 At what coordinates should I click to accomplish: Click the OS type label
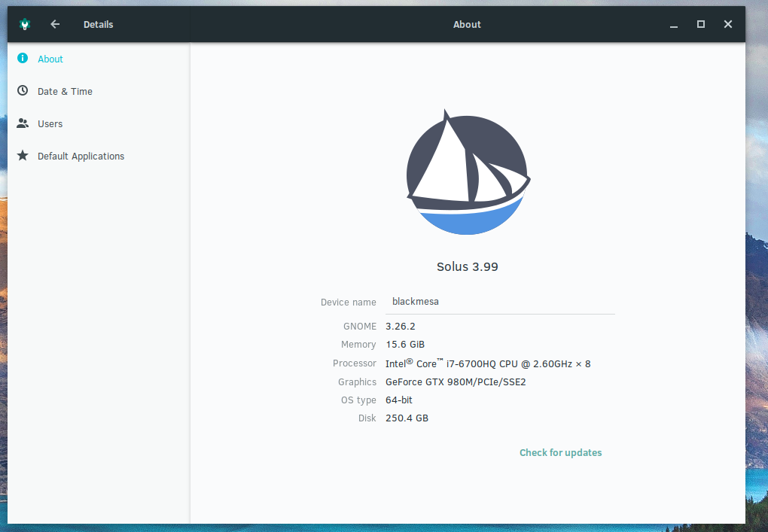point(358,400)
